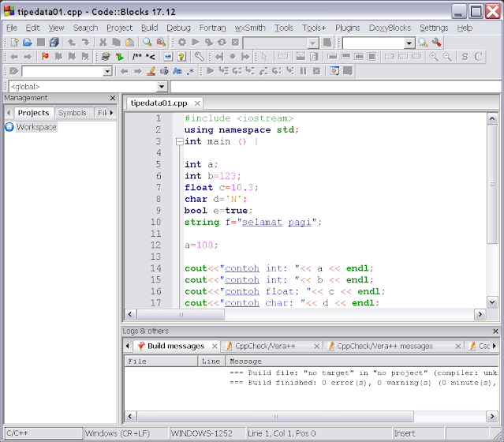
Task: Click the editor vertical scrollbar down arrow
Action: point(492,302)
